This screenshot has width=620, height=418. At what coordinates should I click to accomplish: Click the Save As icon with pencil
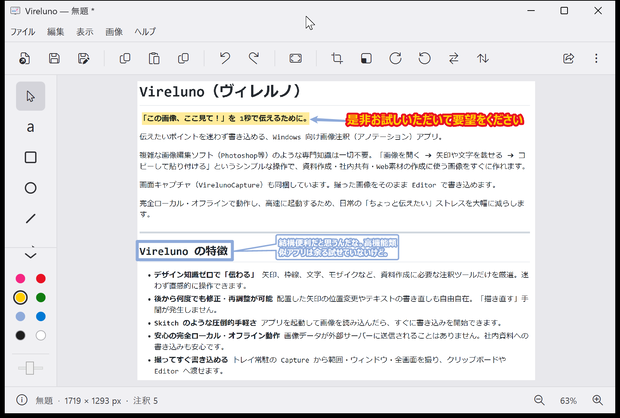tap(83, 58)
